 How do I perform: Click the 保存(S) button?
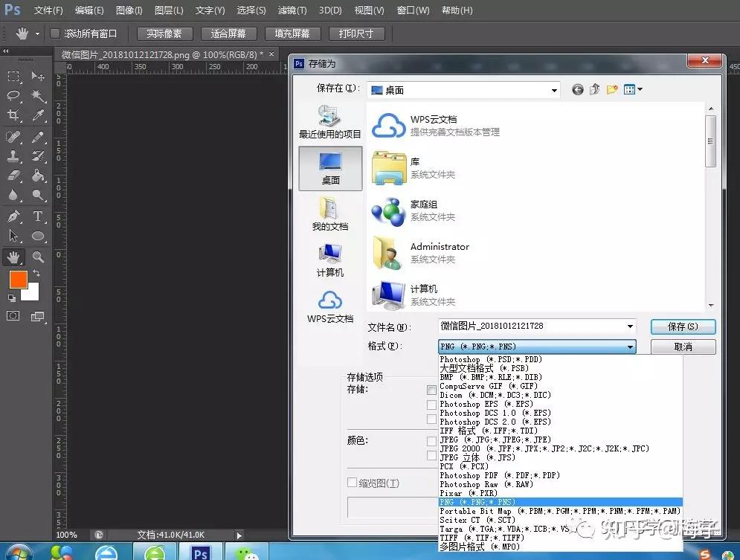tap(683, 326)
